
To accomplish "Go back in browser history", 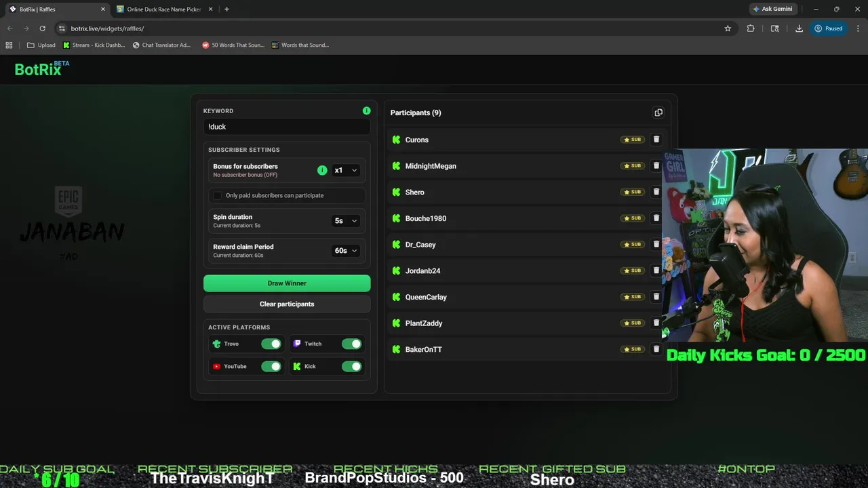I will 9,28.
